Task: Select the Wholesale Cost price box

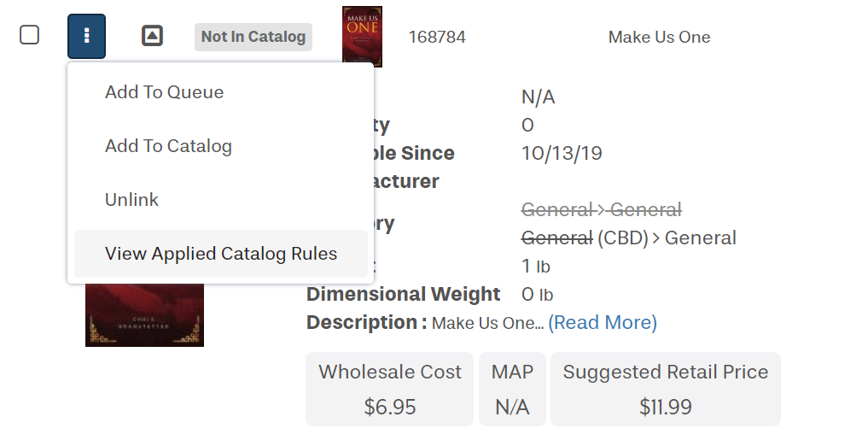Action: [389, 389]
